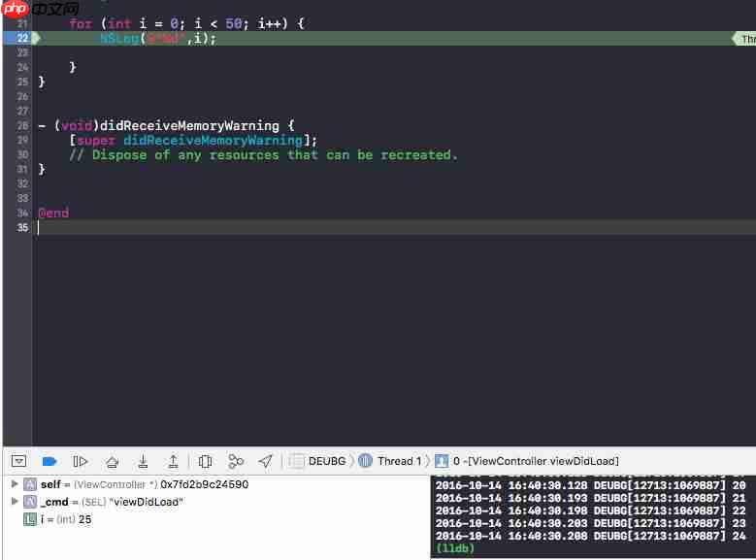
Task: Click the console log line ending in 21
Action: pos(591,498)
